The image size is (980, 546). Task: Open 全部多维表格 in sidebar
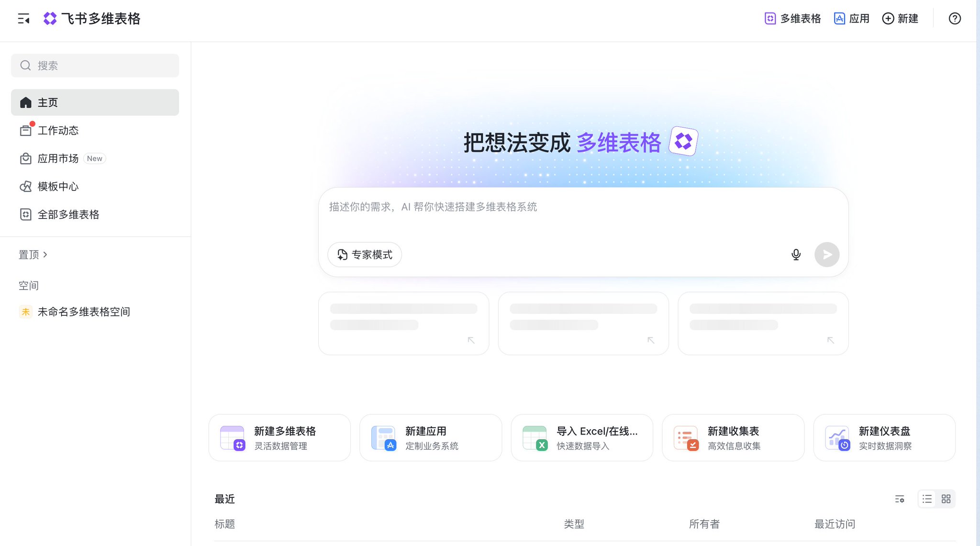(x=95, y=214)
